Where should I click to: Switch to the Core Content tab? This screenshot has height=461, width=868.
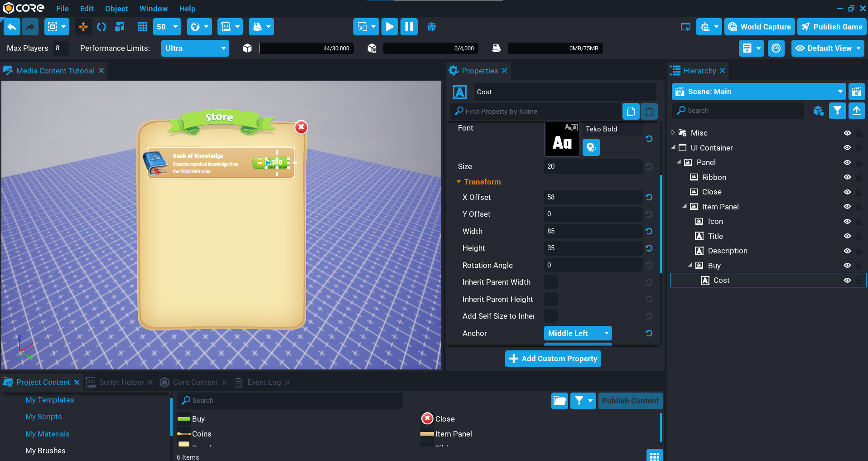pos(195,383)
